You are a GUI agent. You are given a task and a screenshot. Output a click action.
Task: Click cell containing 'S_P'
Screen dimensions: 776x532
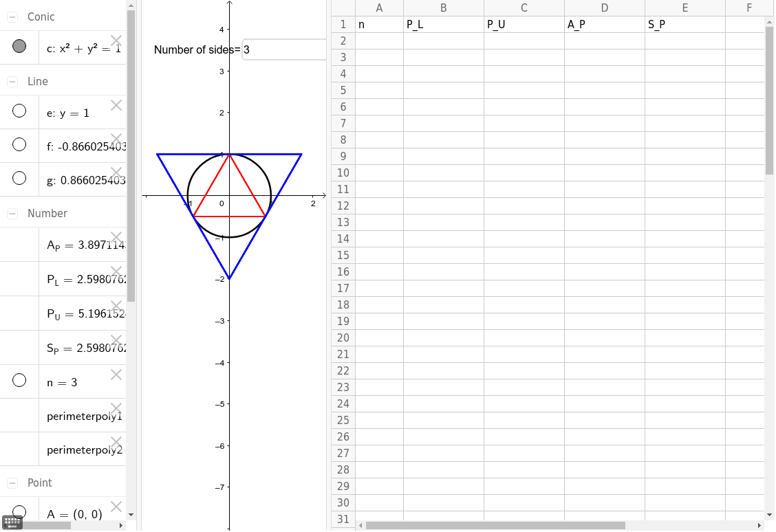tap(685, 24)
